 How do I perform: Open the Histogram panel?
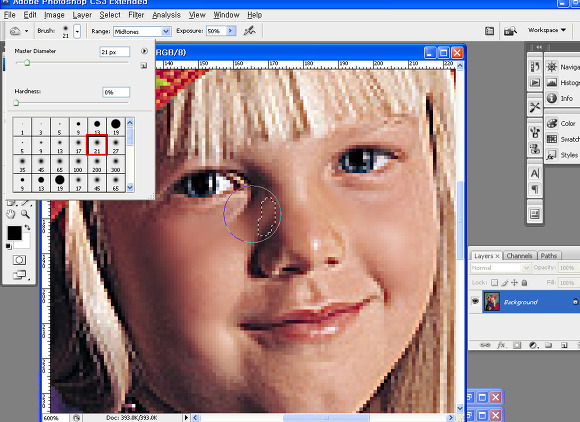(563, 82)
